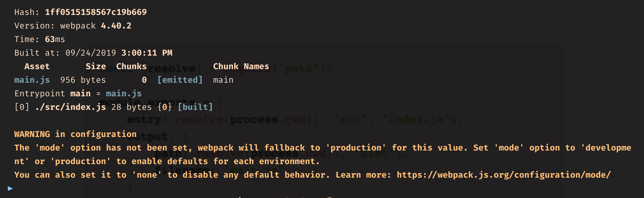Click the webpack.js.org configuration mode URL
Viewport: 644px width, 198px height.
[x=504, y=175]
